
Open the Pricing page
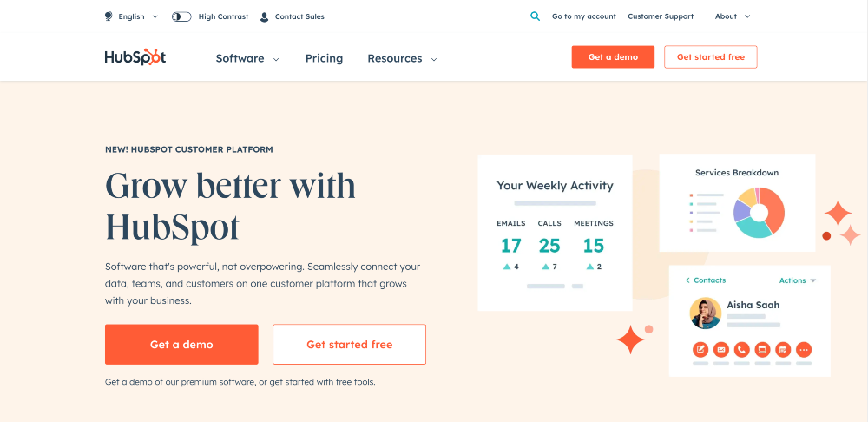[325, 58]
